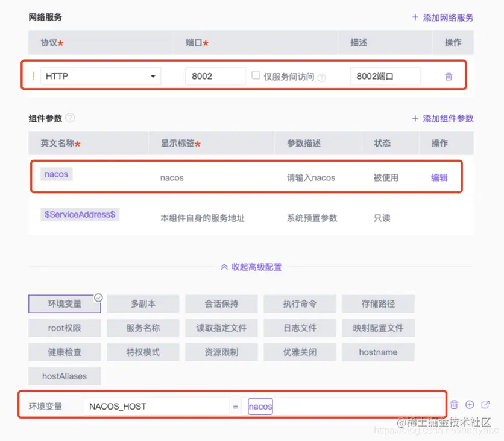
Task: Toggle the 健康检查 option
Action: [65, 352]
